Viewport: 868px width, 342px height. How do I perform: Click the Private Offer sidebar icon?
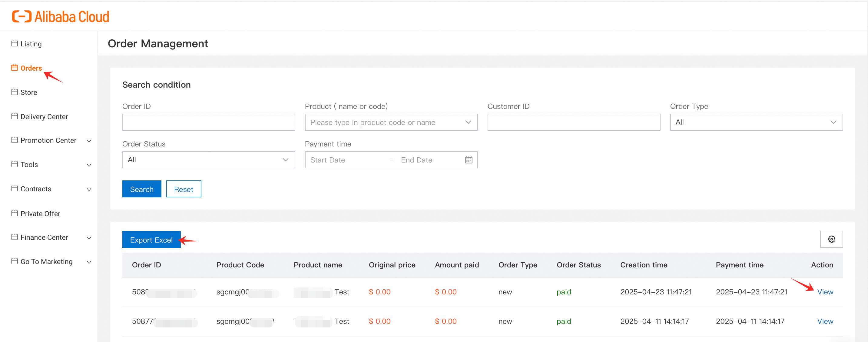15,213
